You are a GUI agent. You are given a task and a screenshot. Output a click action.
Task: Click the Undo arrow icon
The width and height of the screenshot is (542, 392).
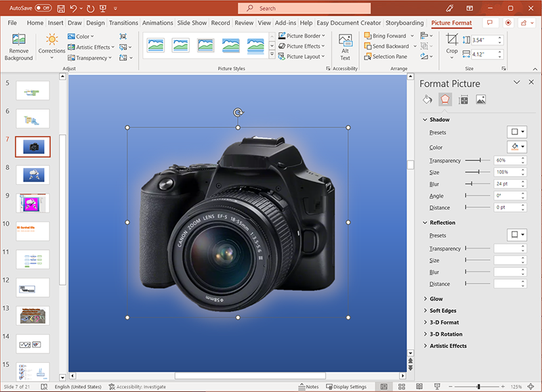[73, 8]
